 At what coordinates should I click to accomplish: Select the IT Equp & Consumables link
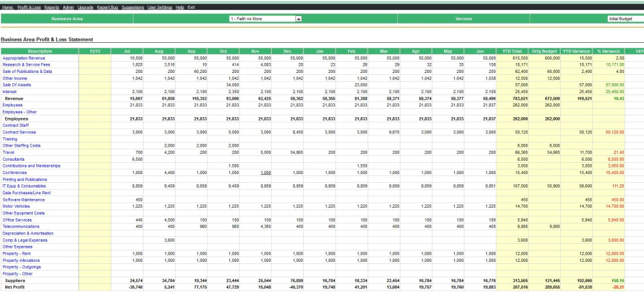point(24,186)
